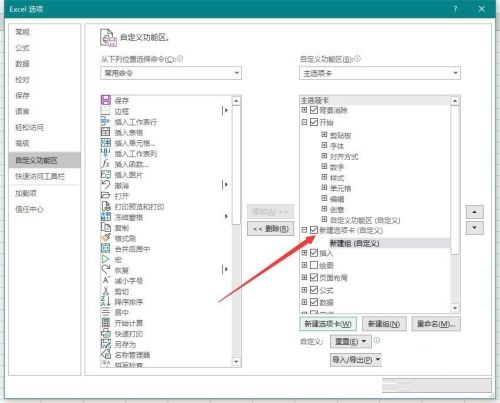The height and width of the screenshot is (403, 500).
Task: Expand the 背景消除 tree node
Action: (304, 110)
